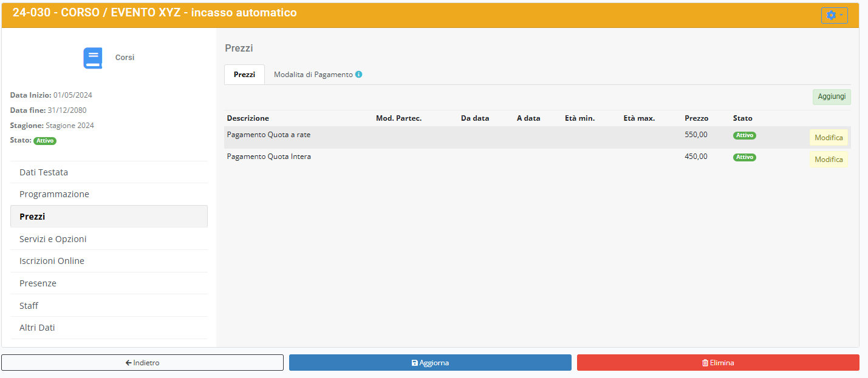The width and height of the screenshot is (868, 378).
Task: Open the Presenze section
Action: (x=38, y=283)
